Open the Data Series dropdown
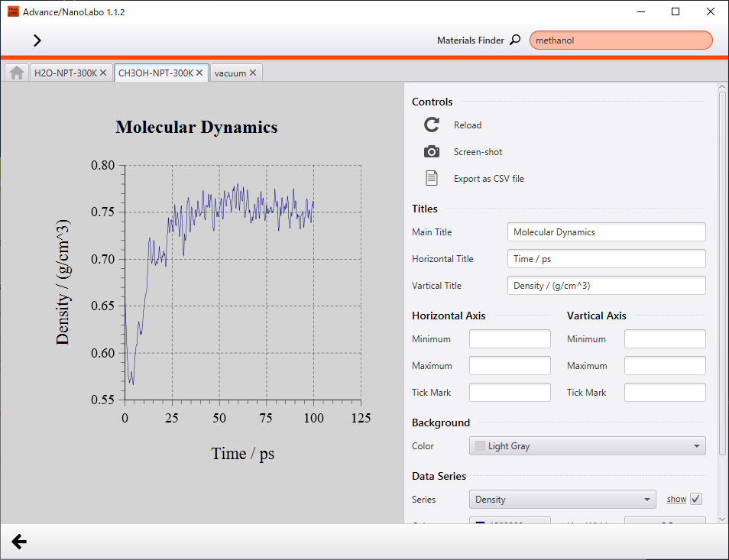729x560 pixels. coord(562,499)
